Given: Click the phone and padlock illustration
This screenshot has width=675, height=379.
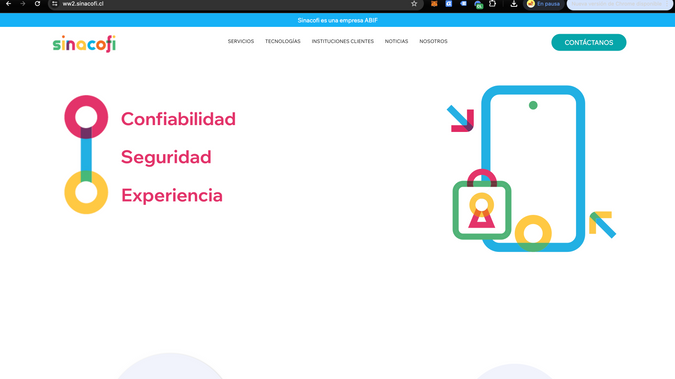Looking at the screenshot, I should (x=532, y=168).
